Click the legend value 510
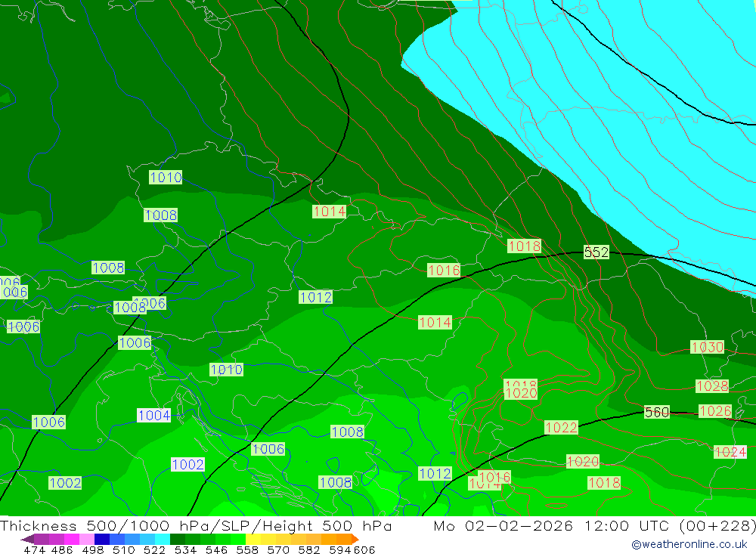756x554 pixels. point(124,550)
